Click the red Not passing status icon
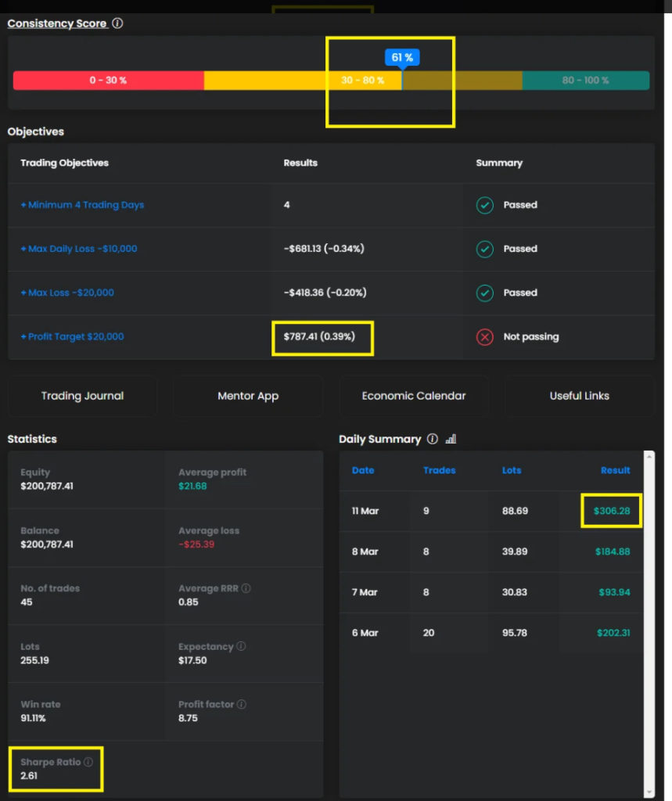 point(485,337)
